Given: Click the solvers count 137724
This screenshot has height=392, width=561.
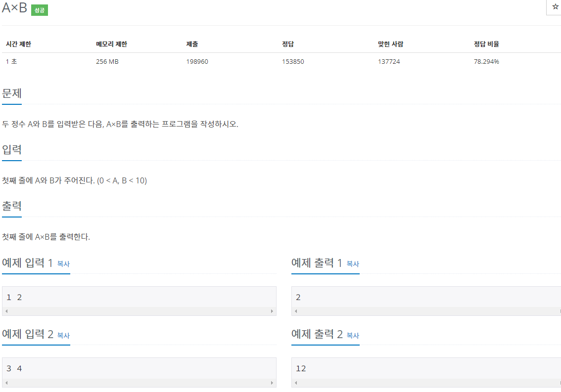Looking at the screenshot, I should coord(389,61).
